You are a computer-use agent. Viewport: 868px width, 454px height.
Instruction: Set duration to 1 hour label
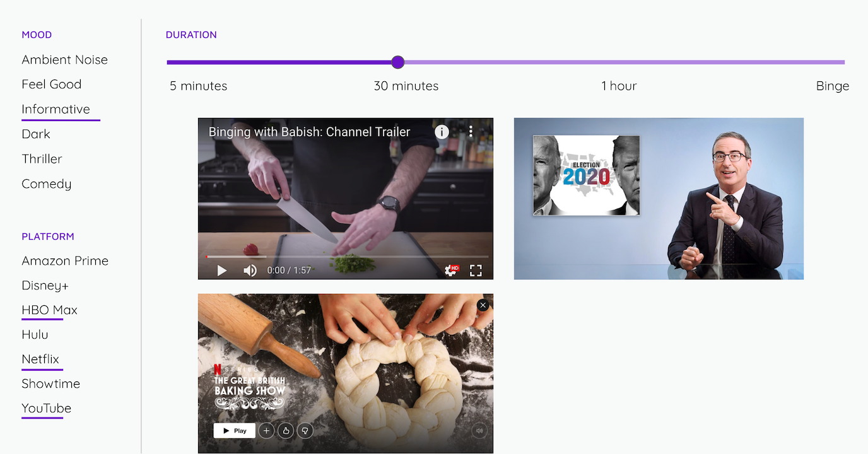[x=619, y=86]
